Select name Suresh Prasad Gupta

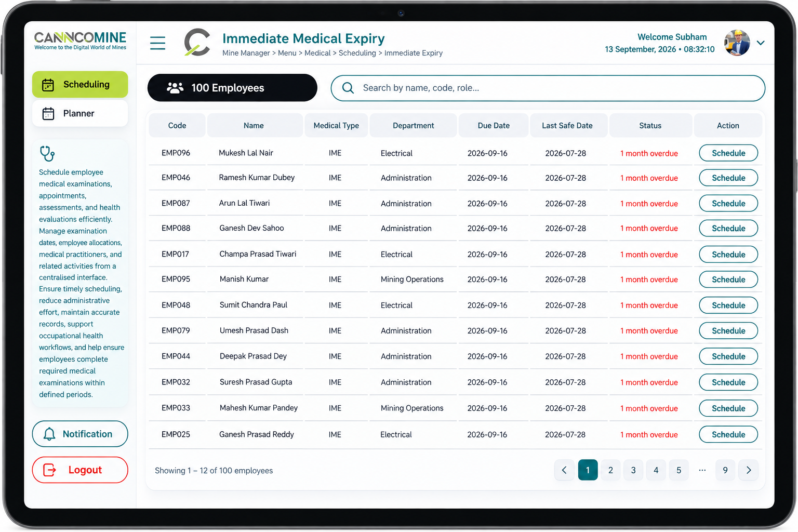click(x=256, y=382)
